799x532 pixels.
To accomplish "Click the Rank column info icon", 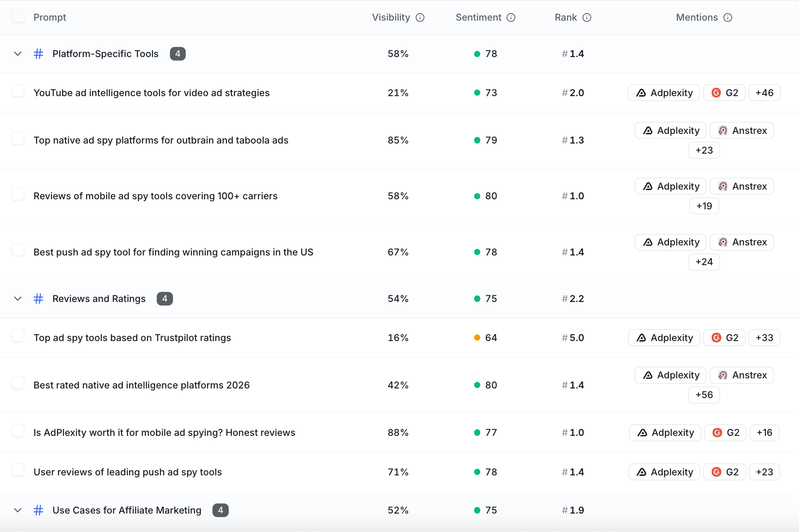I will click(587, 18).
